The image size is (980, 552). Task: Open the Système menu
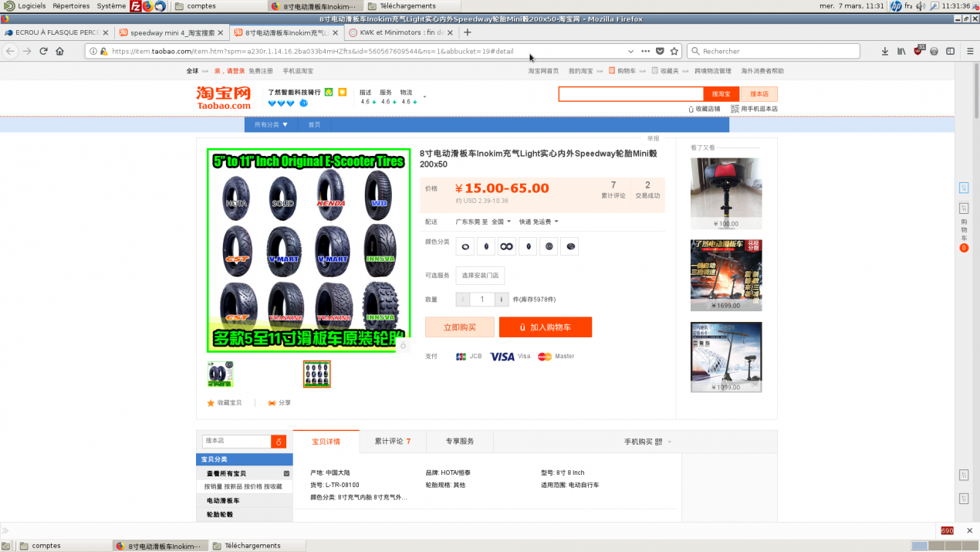coord(111,6)
